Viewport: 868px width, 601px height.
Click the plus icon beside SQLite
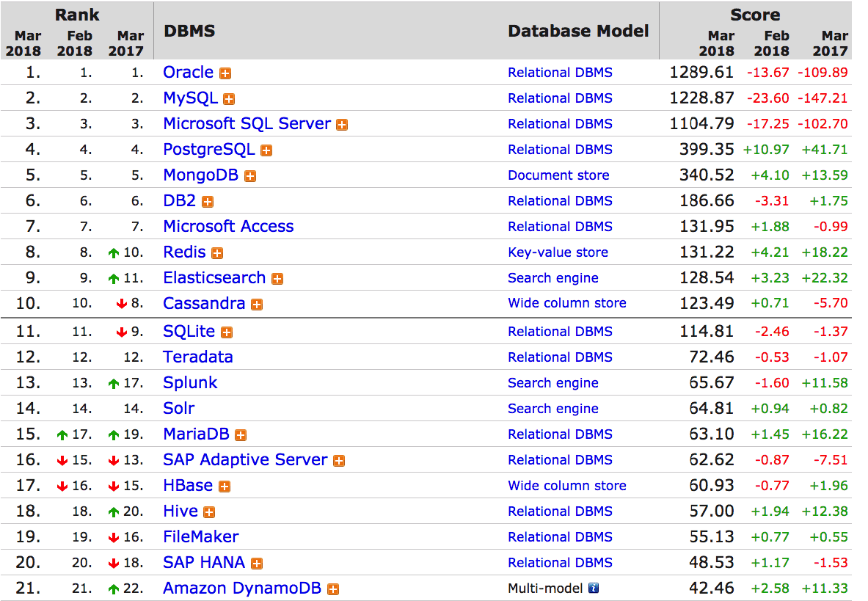pos(227,332)
